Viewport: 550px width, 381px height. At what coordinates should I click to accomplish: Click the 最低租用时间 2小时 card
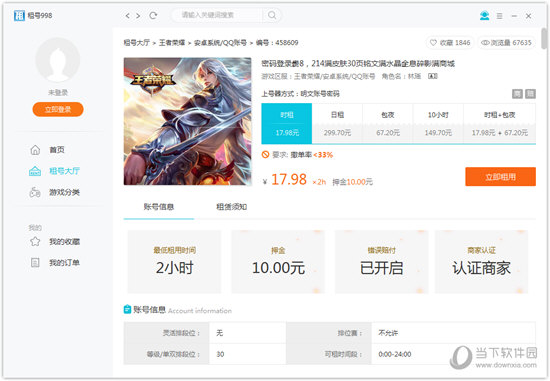click(174, 261)
